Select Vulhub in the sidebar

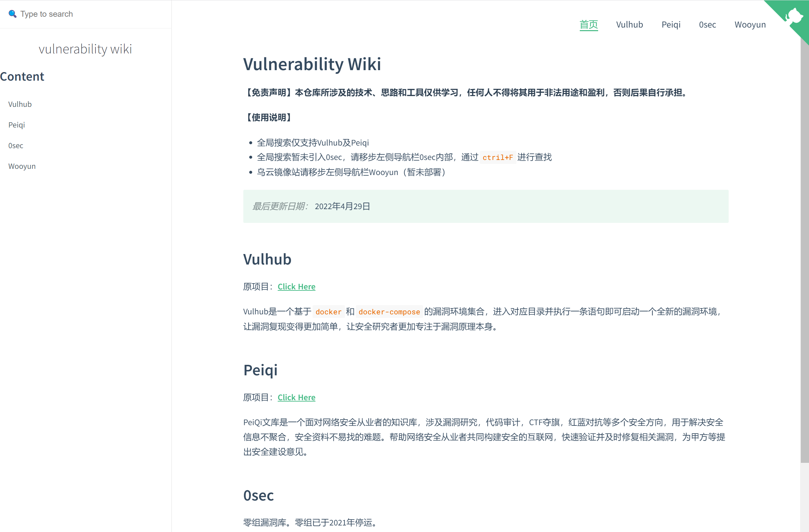[20, 104]
